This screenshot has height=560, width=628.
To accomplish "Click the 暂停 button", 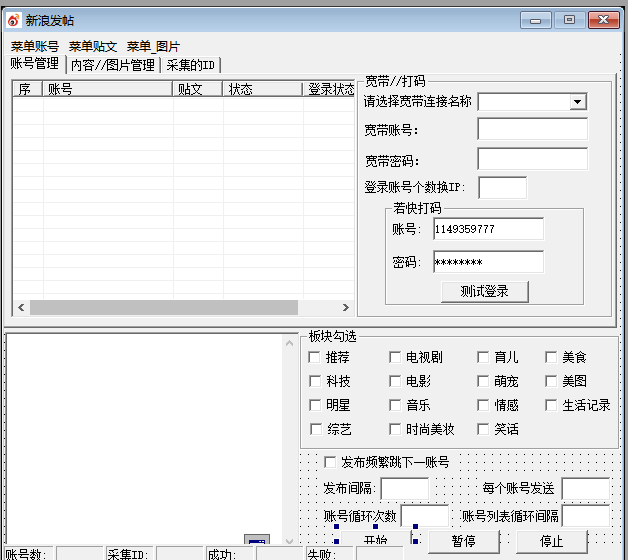I will pyautogui.click(x=464, y=542).
